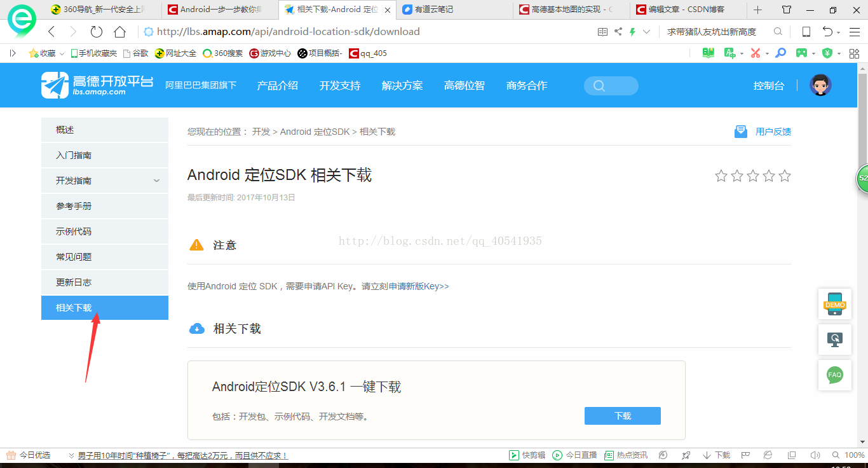Click the green reading book extension icon
The width and height of the screenshot is (868, 468).
(x=708, y=53)
